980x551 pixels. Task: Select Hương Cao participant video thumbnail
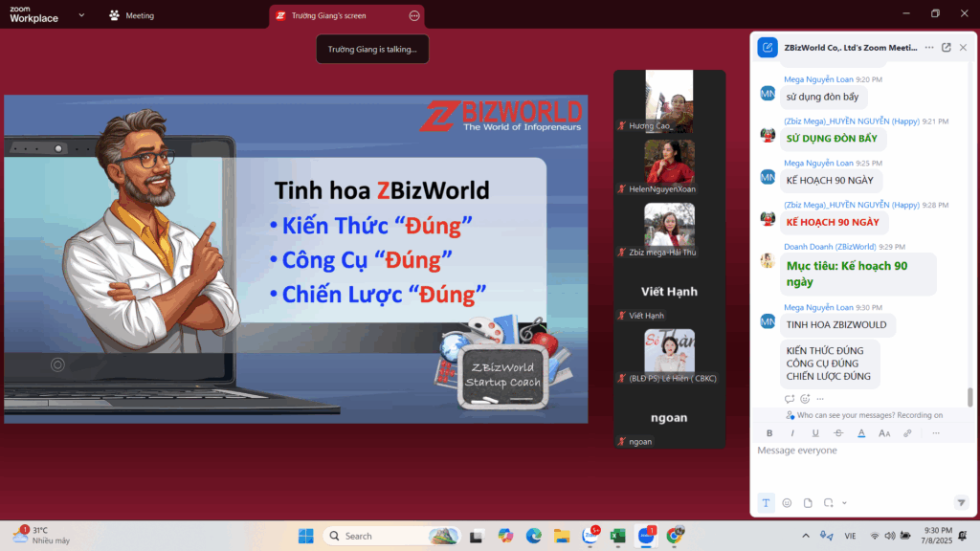(x=669, y=101)
